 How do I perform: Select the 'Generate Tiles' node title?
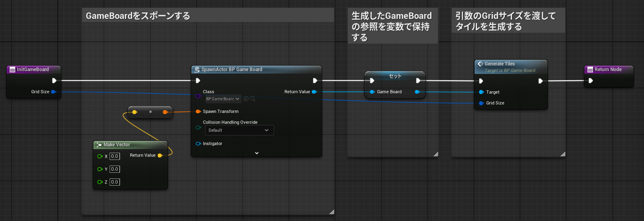pos(500,64)
